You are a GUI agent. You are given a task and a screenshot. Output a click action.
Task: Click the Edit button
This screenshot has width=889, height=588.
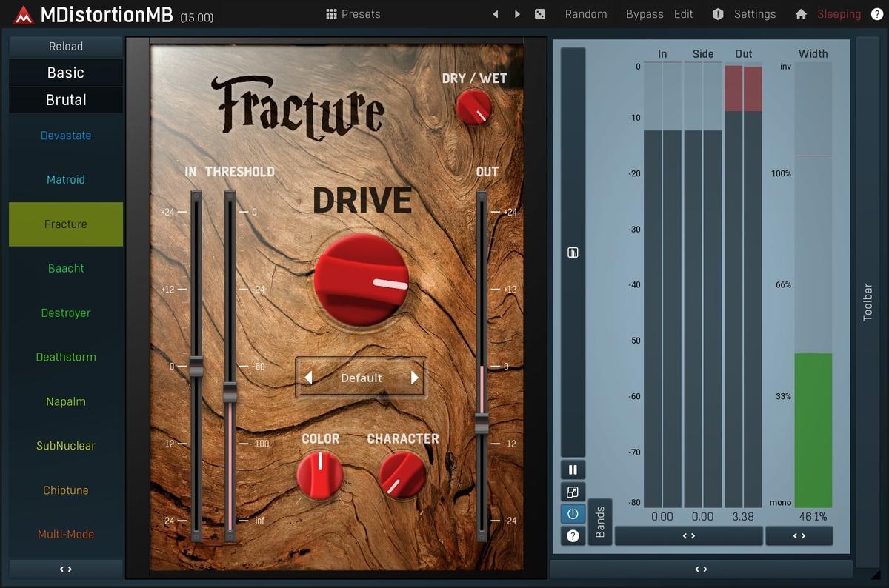tap(684, 14)
